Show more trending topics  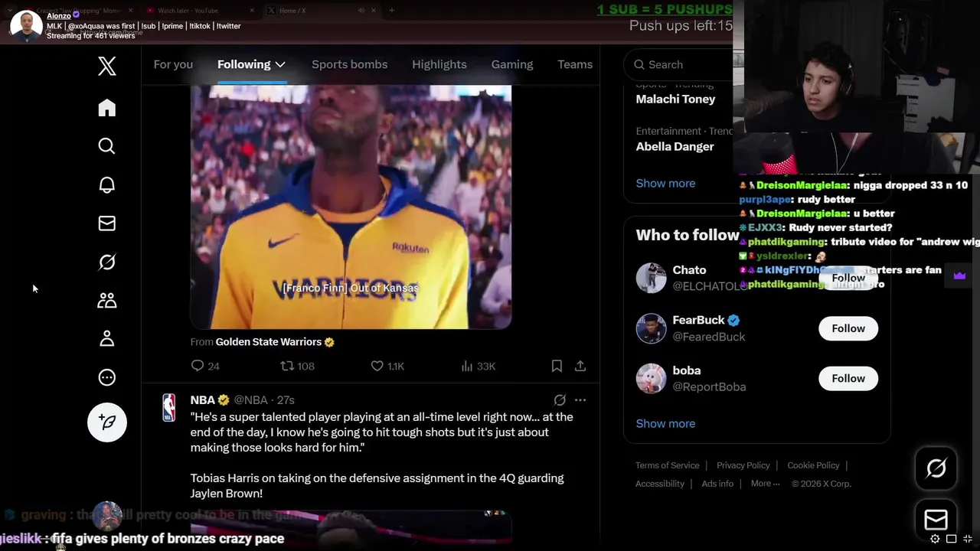[x=665, y=183]
